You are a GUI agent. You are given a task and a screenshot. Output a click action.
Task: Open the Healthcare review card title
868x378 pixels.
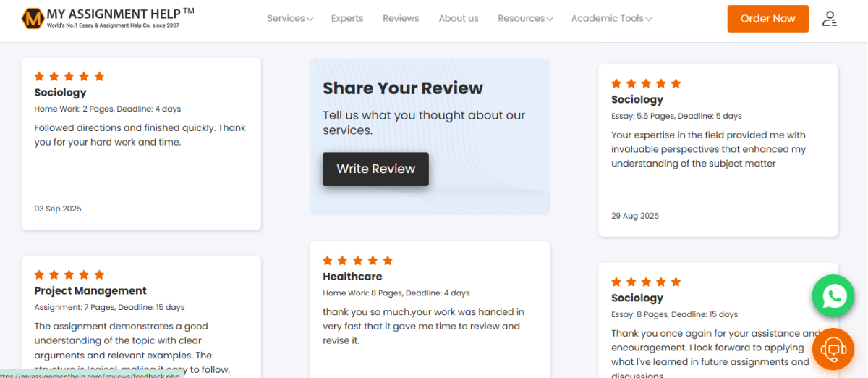click(352, 277)
